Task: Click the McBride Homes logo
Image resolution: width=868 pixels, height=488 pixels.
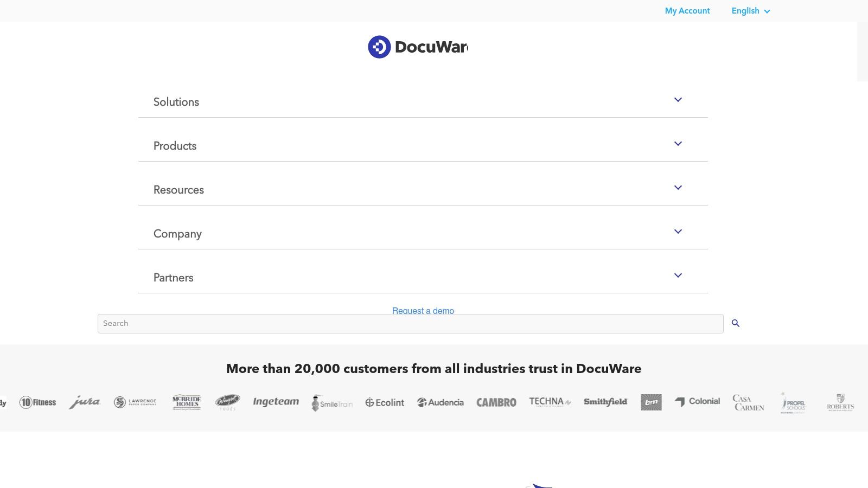Action: pos(186,402)
